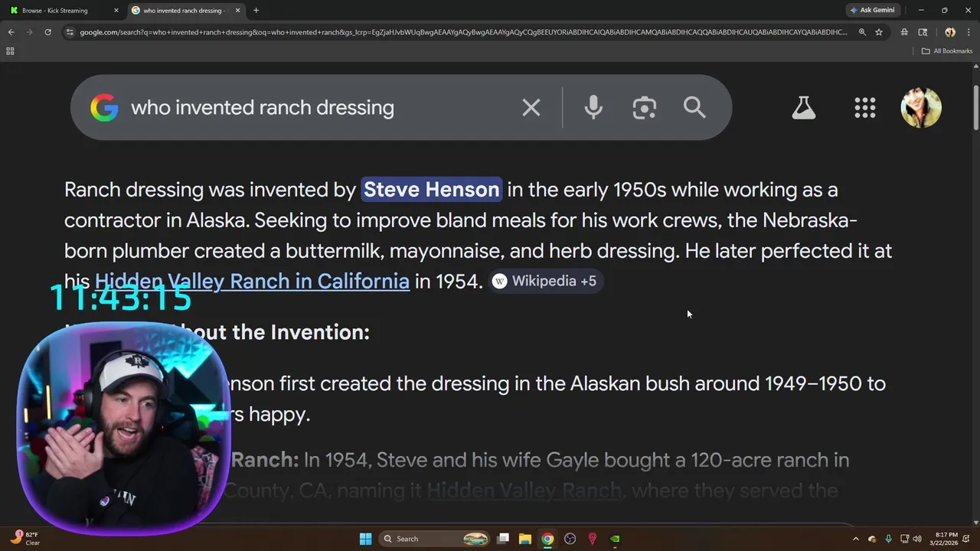Open OBS Studio from the taskbar

point(570,539)
